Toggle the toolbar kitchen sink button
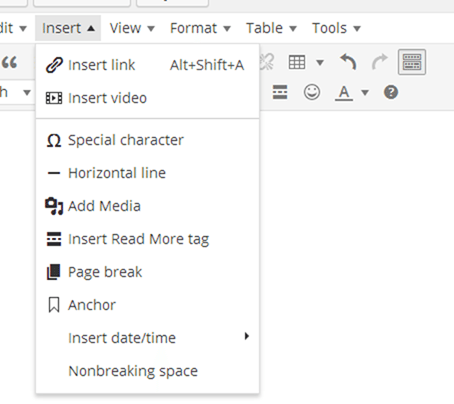The image size is (454, 404). click(412, 62)
